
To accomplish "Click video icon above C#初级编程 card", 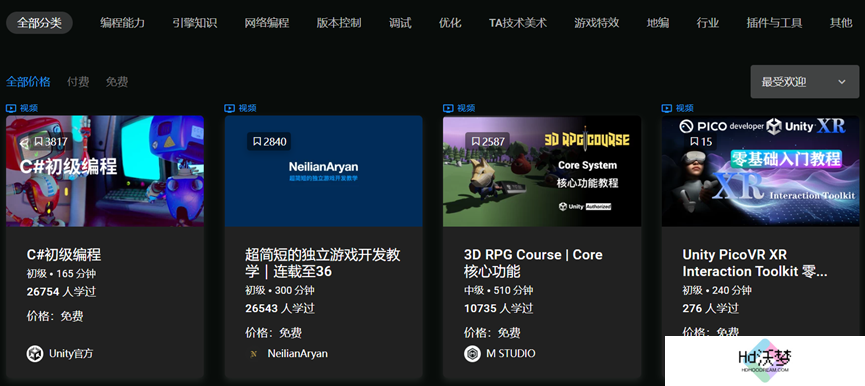I will click(x=11, y=108).
